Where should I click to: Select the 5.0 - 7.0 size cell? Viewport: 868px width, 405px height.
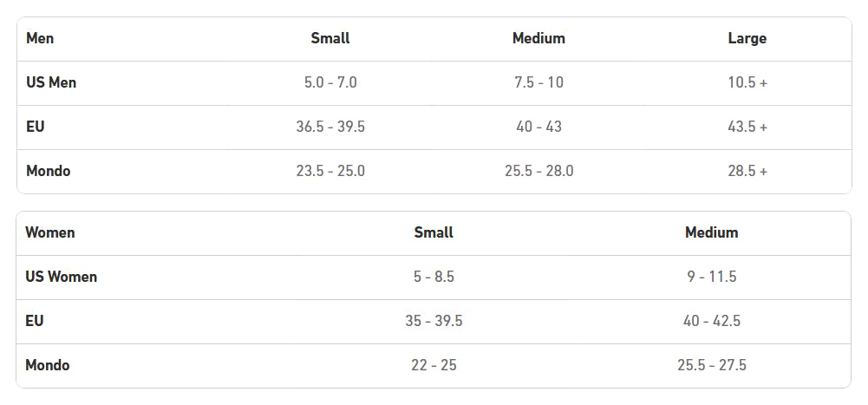[x=330, y=82]
